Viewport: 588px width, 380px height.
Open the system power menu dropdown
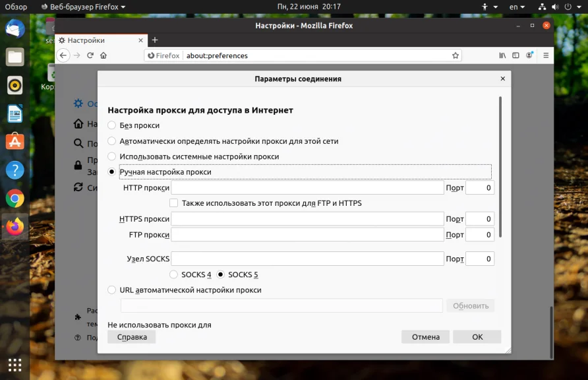point(573,7)
